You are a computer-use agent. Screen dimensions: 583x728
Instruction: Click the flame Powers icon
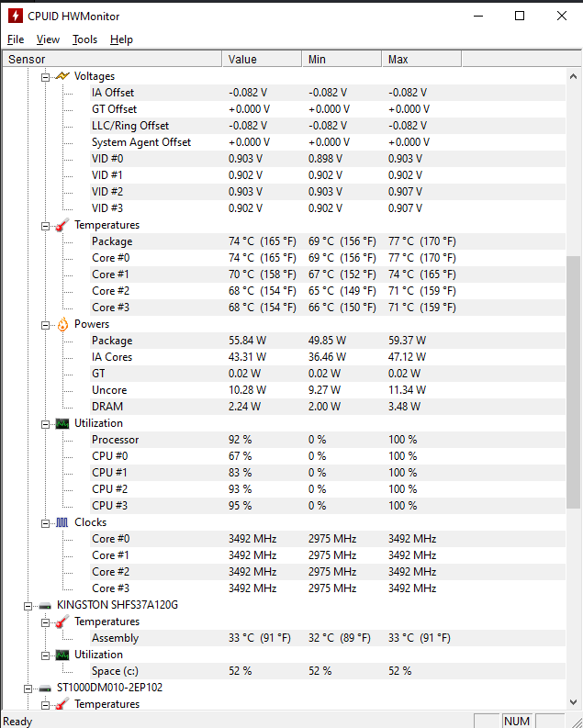(x=62, y=324)
